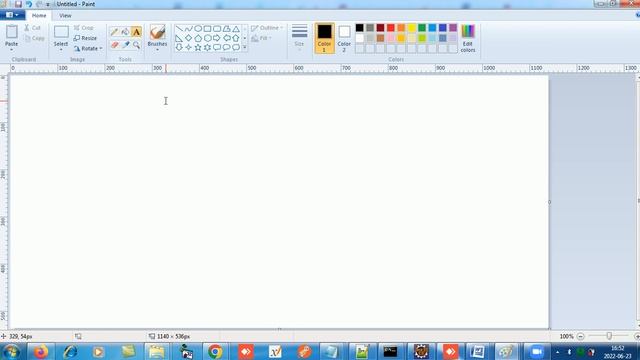The height and width of the screenshot is (360, 640).
Task: Choose the Polygon shape
Action: coord(227,29)
